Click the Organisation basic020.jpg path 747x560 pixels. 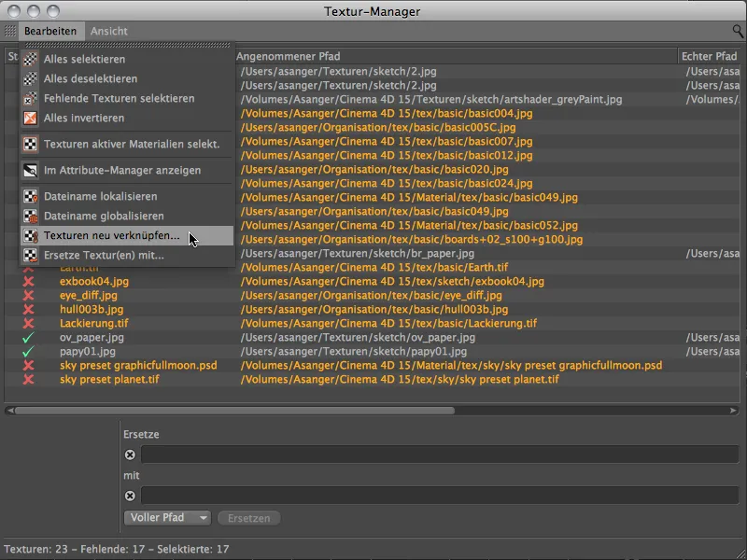coord(374,170)
